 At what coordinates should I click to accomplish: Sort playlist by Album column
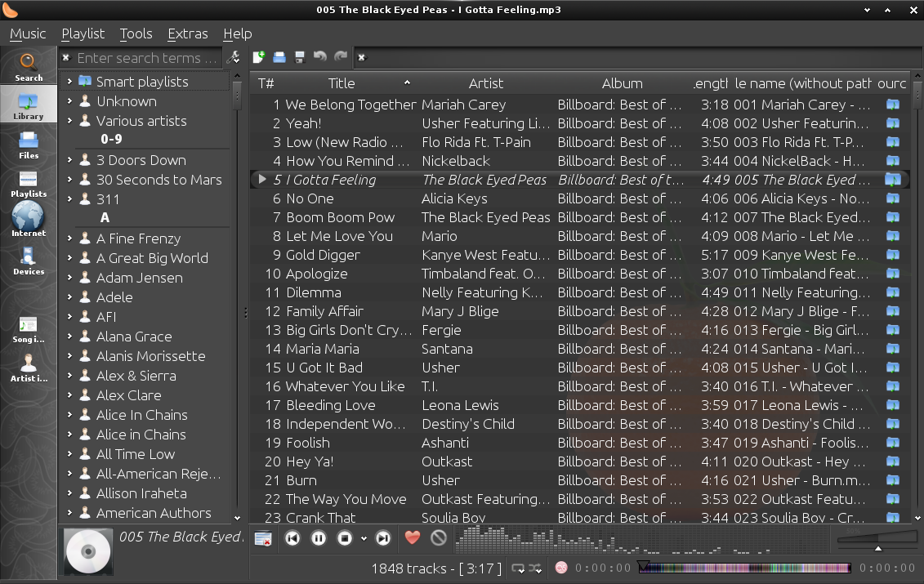(622, 83)
